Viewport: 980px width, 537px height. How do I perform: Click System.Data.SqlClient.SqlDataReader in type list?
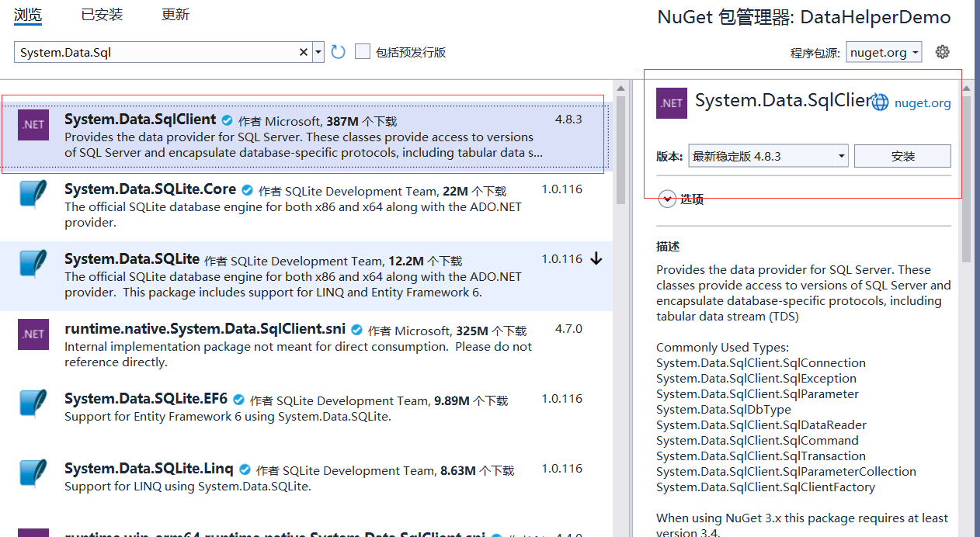click(761, 424)
